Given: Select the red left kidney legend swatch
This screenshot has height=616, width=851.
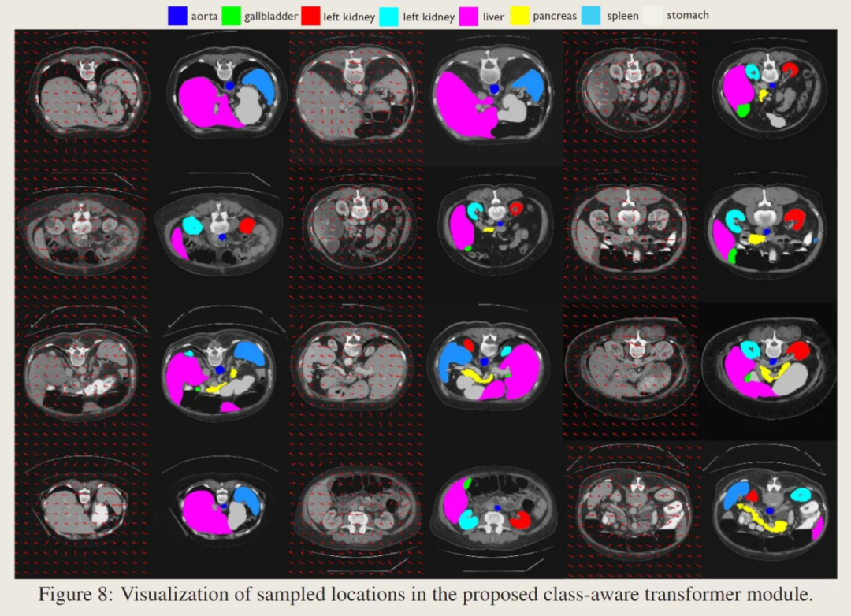Looking at the screenshot, I should coord(310,16).
